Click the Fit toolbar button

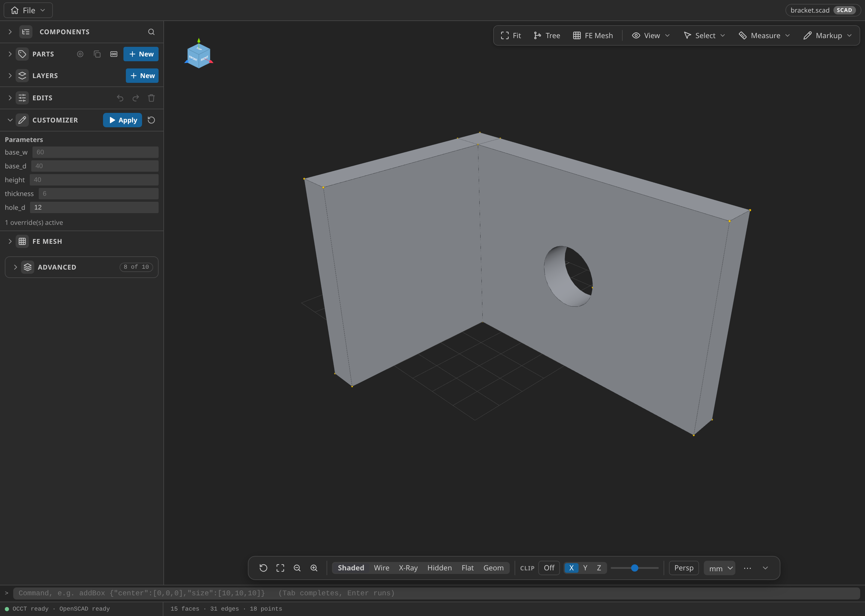511,35
